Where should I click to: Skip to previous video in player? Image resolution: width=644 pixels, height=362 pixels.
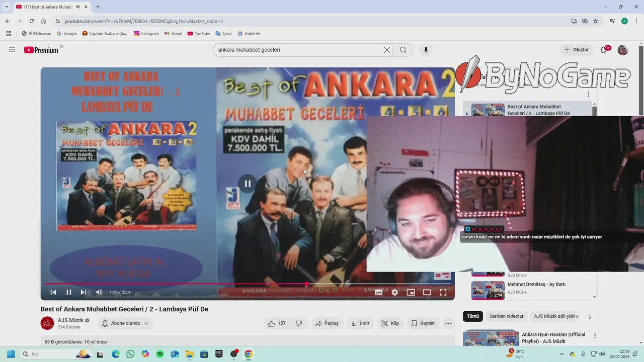point(53,292)
